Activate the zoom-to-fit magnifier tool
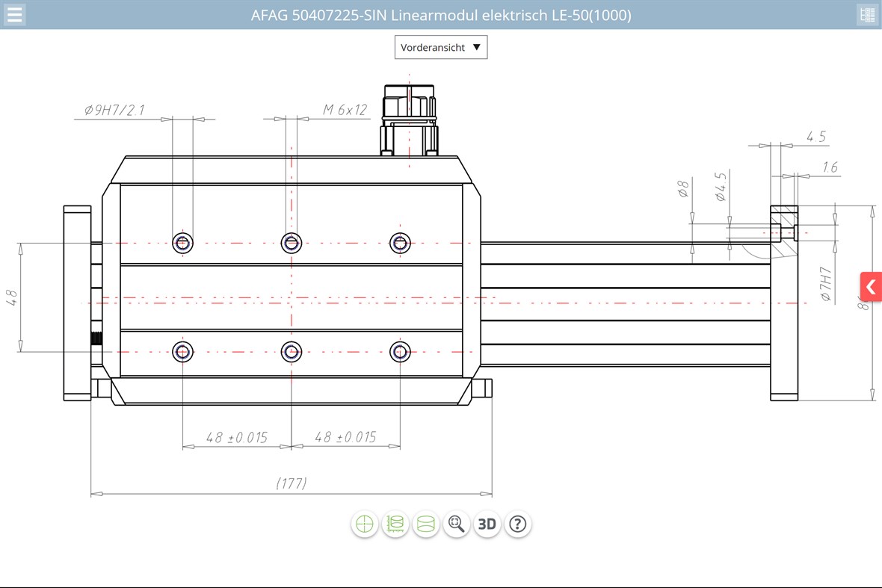Viewport: 882px width, 588px height. point(456,524)
